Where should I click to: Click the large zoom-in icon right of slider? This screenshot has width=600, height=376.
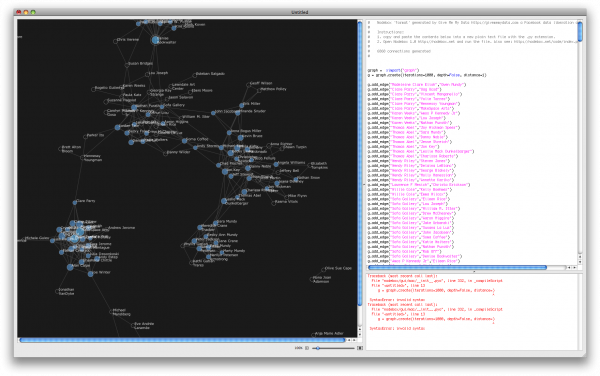click(x=360, y=348)
